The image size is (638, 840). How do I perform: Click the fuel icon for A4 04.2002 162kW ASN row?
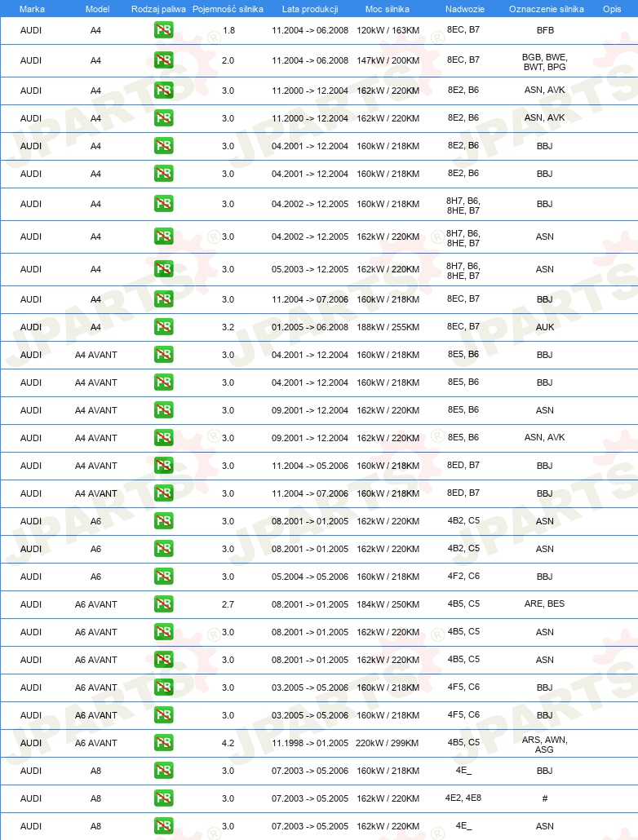(x=163, y=237)
